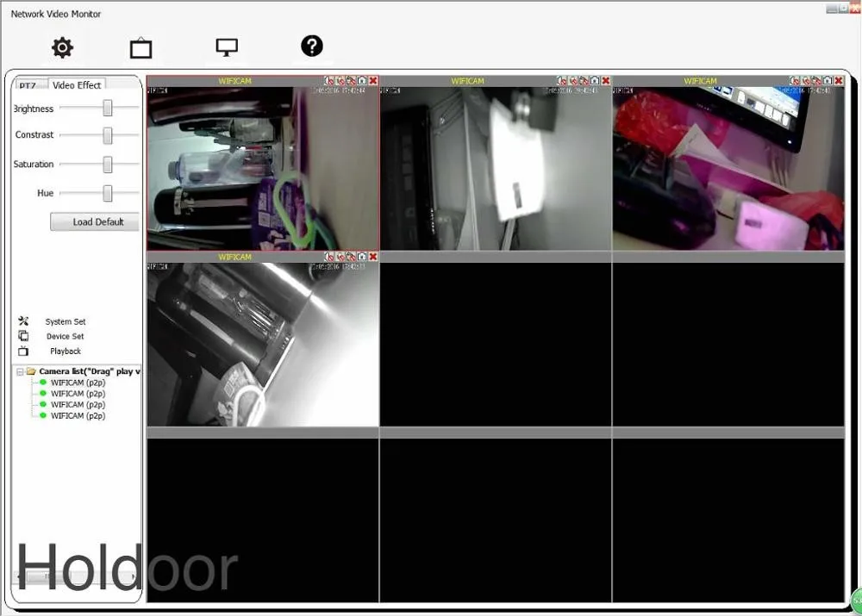The height and width of the screenshot is (616, 862).
Task: Click the WIFICAM title of red-bordered feed
Action: click(234, 81)
